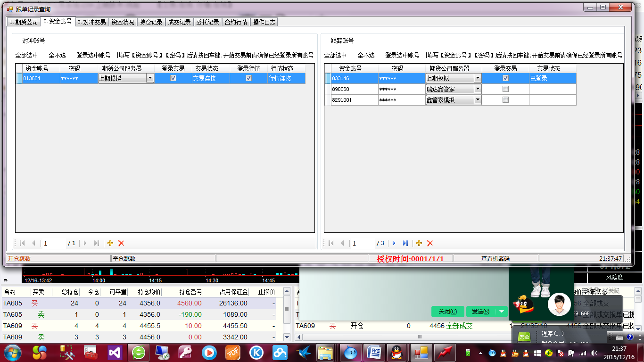Screen dimensions: 644x362
Task: Add new row in 跟踪账号 navigator
Action: (x=419, y=243)
